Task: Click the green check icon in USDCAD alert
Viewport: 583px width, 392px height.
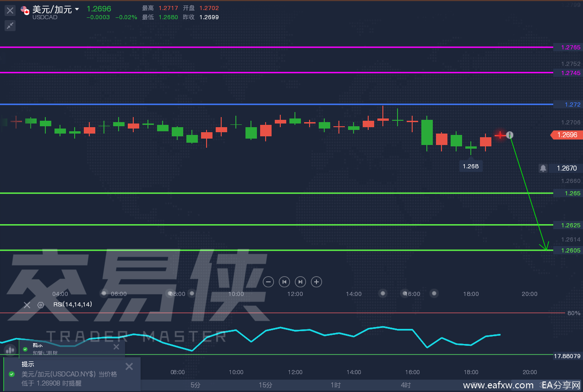Action: 11,374
